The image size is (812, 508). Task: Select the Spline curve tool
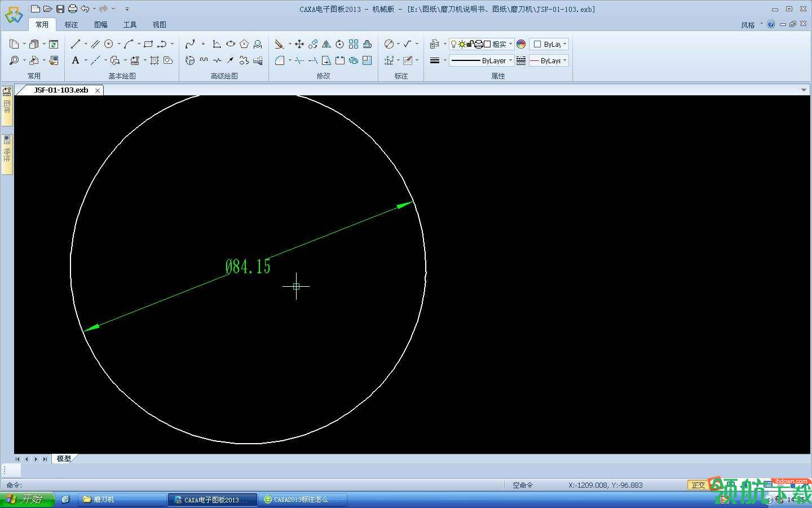190,43
